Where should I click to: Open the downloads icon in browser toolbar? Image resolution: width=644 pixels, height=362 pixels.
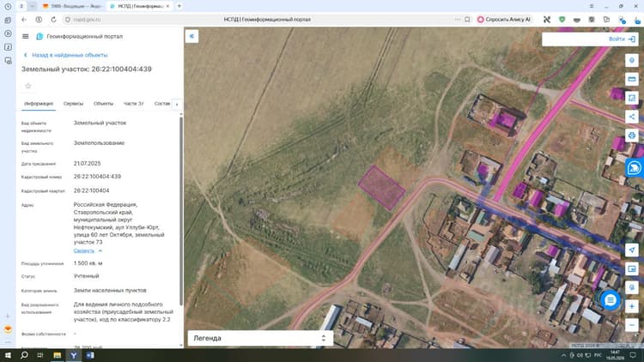(x=637, y=20)
